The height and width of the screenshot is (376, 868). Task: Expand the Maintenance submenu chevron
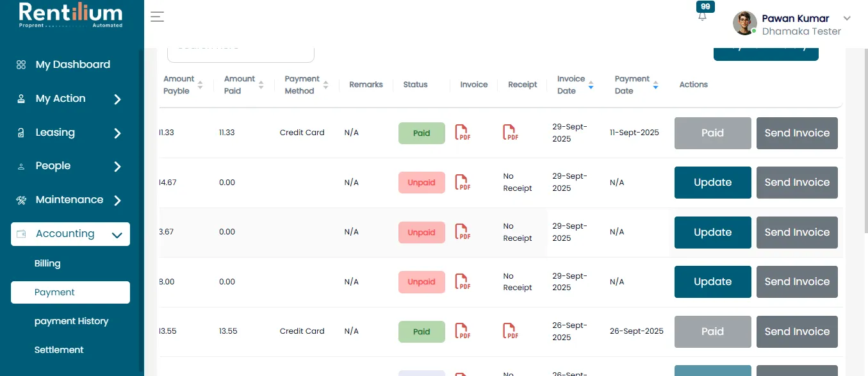[x=117, y=200]
